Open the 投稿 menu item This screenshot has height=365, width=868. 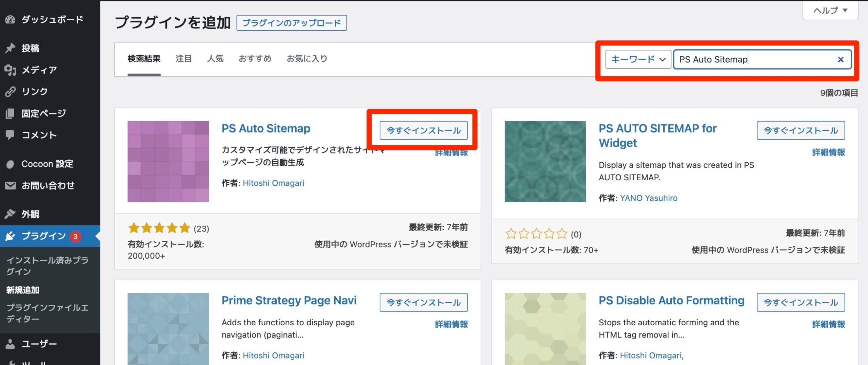coord(31,48)
